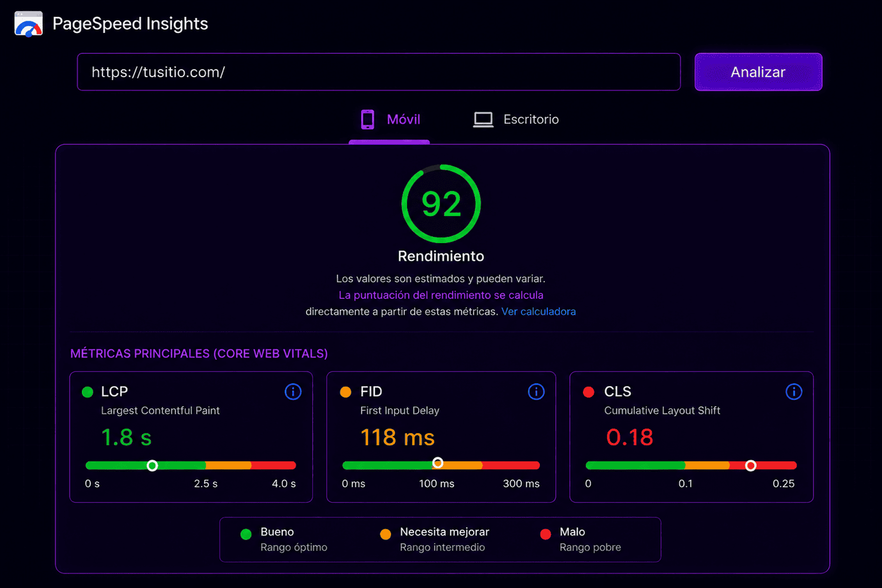
Task: Click the Rango intermedio text
Action: click(x=442, y=547)
